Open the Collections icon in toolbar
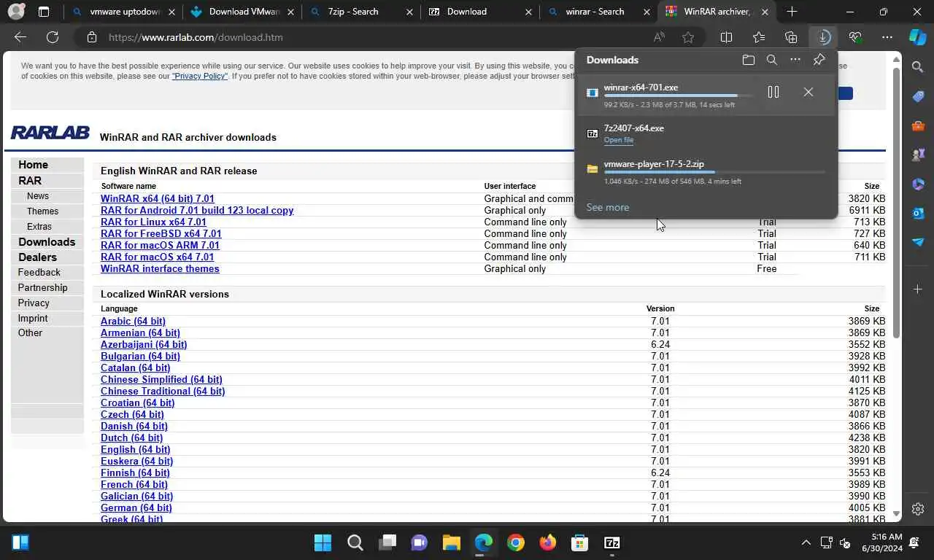Screen dimensions: 934x560 coord(791,37)
